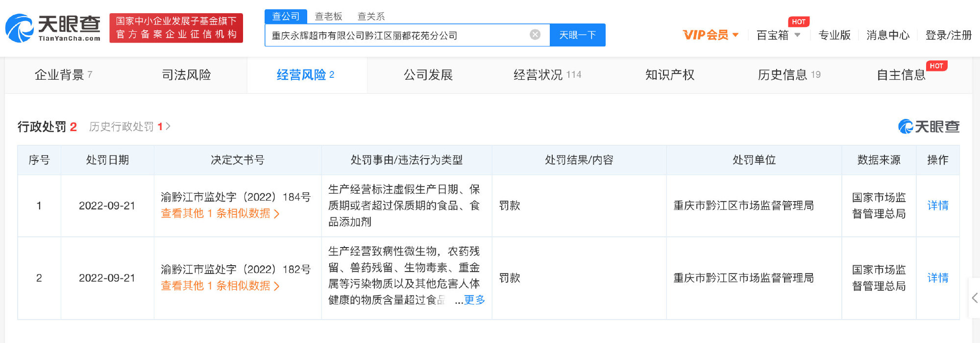
Task: Click document number 渝黔江市监处字（2022）182号
Action: 236,270
